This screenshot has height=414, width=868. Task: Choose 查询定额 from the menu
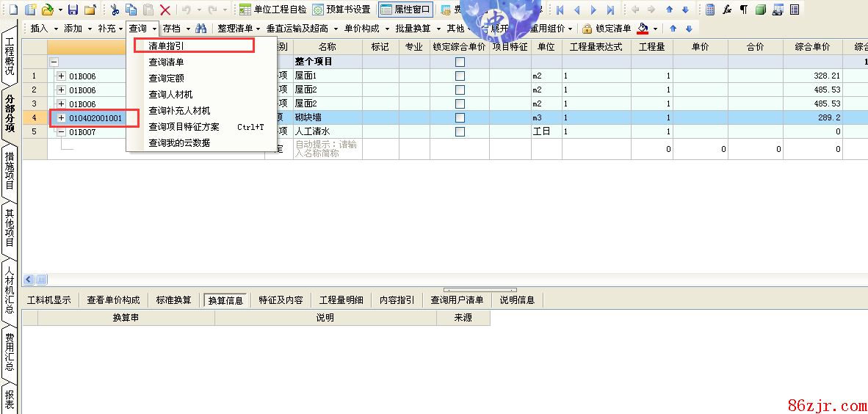167,79
